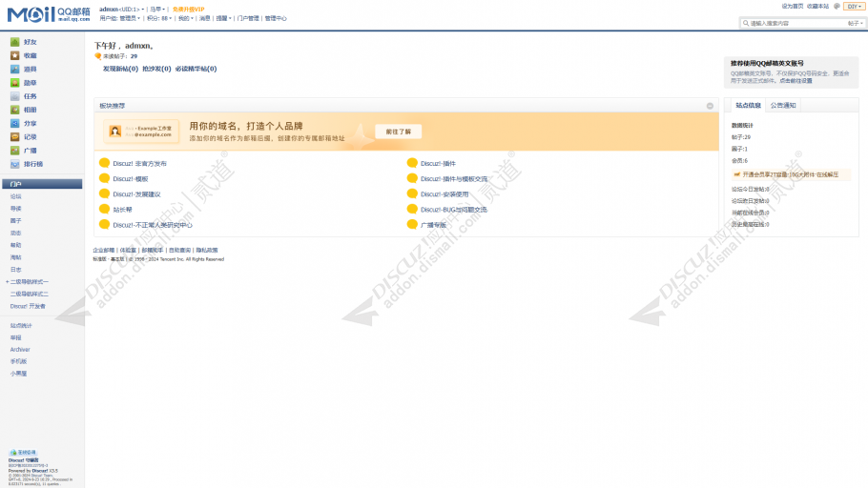Viewport: 868px width, 488px height.
Task: Click bubble icon next to Discuz!-插件
Action: pyautogui.click(x=412, y=163)
